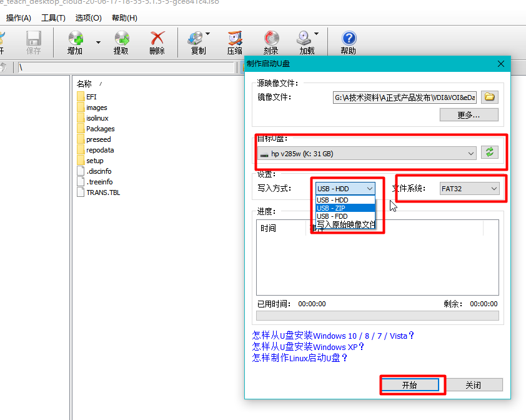Refresh the USB drive list
The image size is (526, 420).
490,152
